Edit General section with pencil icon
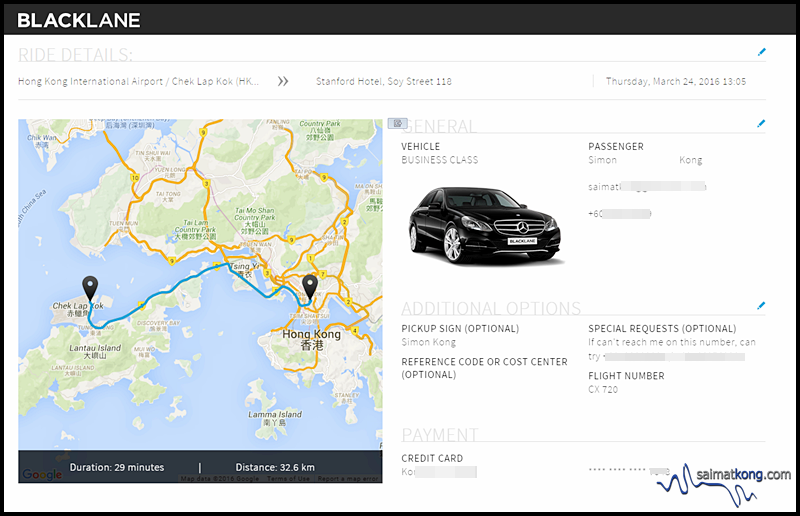800x516 pixels. pyautogui.click(x=761, y=123)
